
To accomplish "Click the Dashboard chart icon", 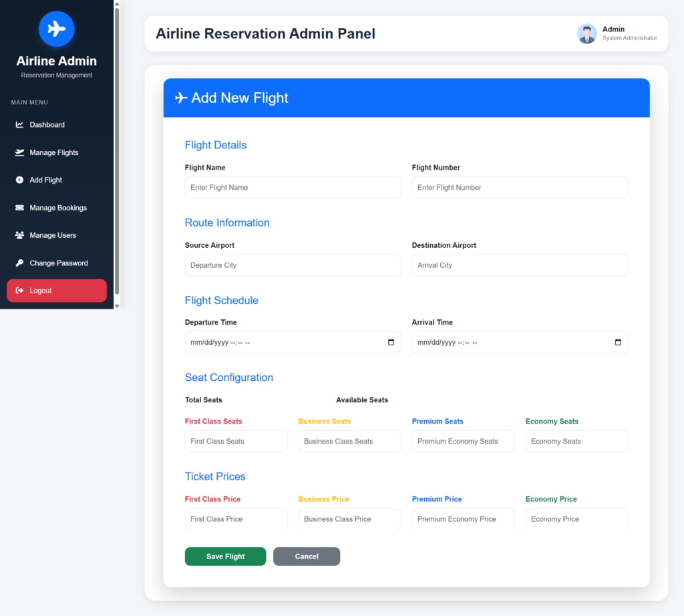I will [19, 125].
